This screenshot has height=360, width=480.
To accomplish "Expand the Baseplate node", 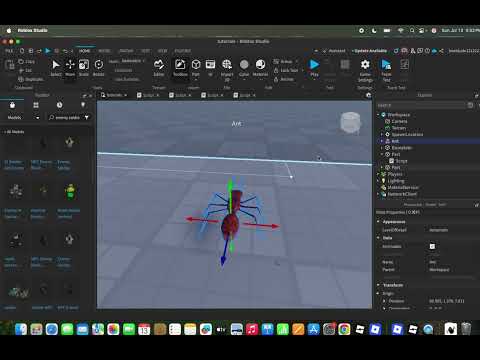I will [382, 148].
